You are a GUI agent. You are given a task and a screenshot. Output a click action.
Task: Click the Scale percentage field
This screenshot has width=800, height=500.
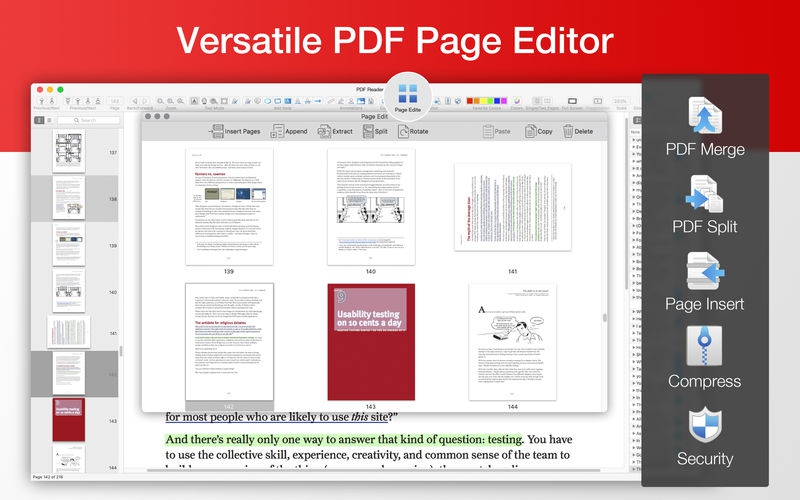(620, 101)
